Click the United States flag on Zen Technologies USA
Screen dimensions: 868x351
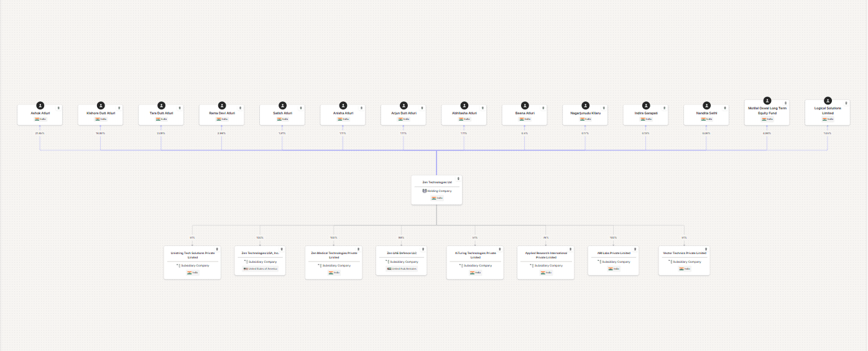click(246, 269)
